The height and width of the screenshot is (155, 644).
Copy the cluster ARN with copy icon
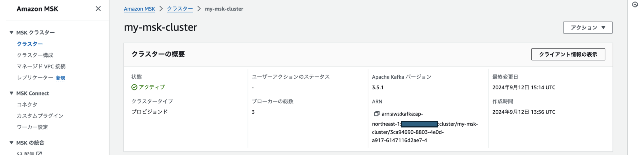376,114
